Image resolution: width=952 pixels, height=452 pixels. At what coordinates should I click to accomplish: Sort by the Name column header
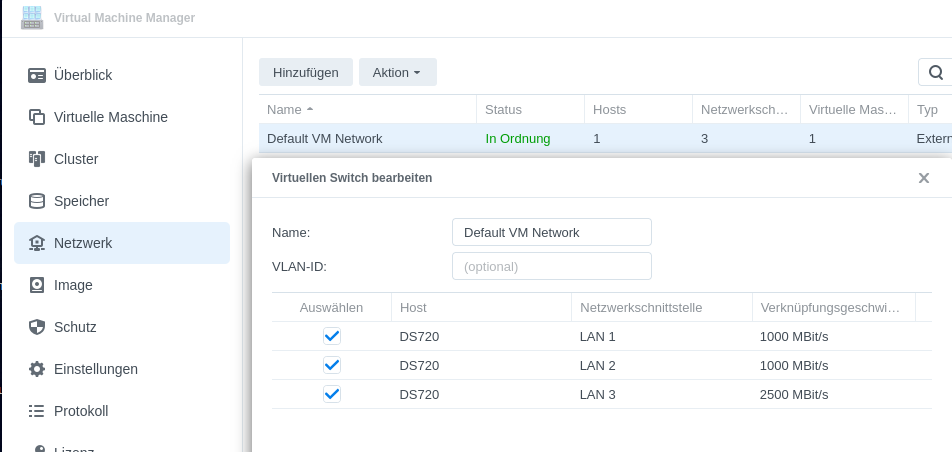coord(290,109)
